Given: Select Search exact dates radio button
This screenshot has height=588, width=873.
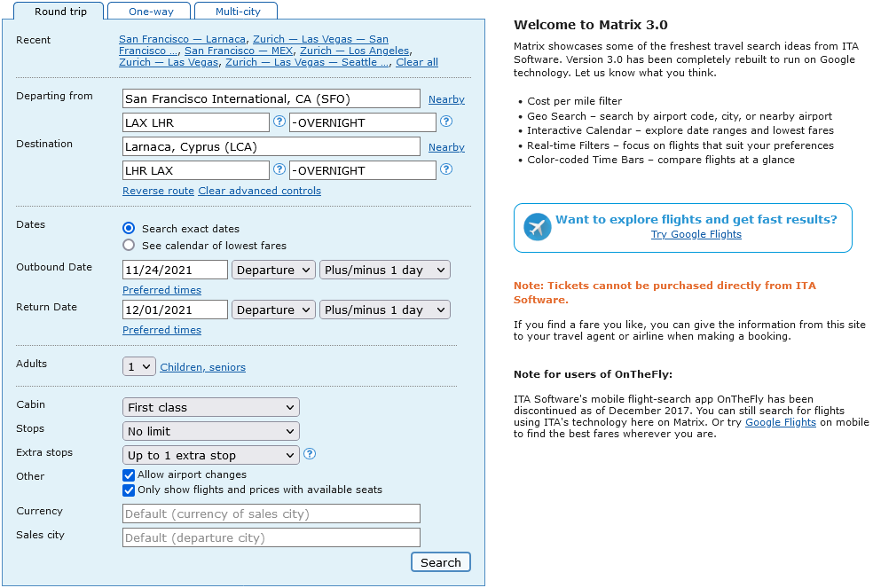Looking at the screenshot, I should [x=129, y=228].
